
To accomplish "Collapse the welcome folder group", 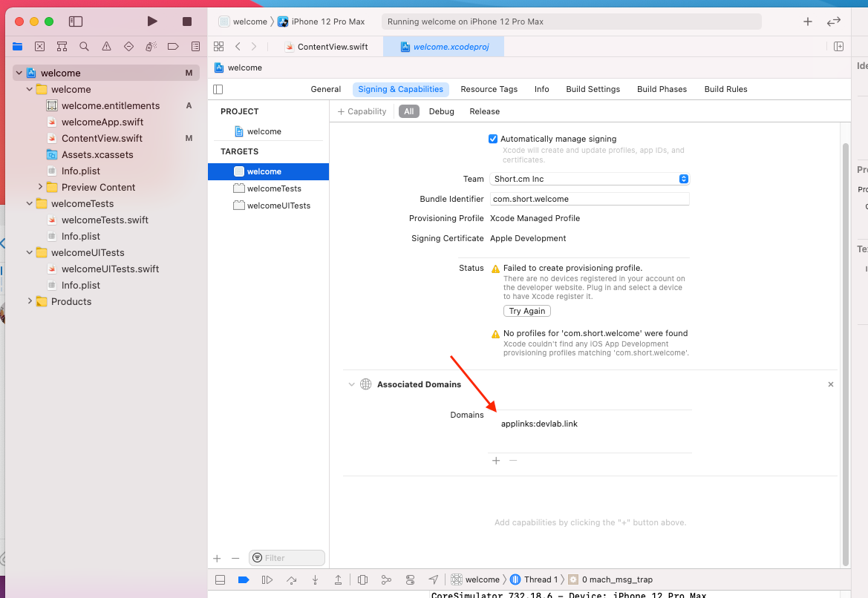I will 30,89.
